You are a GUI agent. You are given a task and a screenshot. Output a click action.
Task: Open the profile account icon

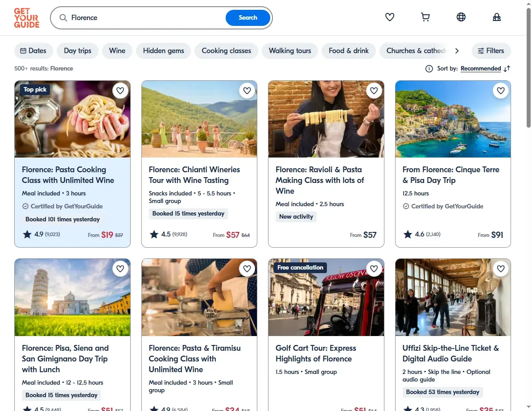click(496, 17)
